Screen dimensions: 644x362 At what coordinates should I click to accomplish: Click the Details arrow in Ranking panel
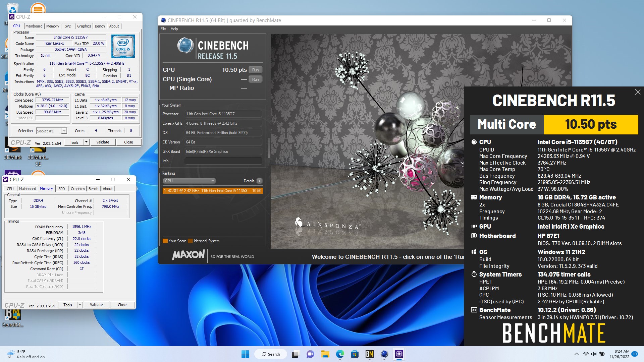pos(259,181)
